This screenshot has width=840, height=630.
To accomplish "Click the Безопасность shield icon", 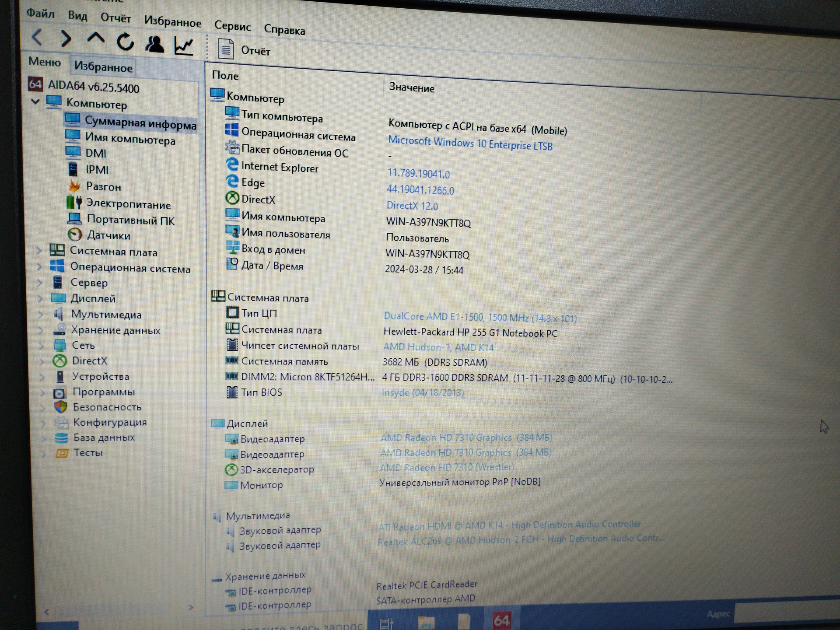I will (x=61, y=407).
